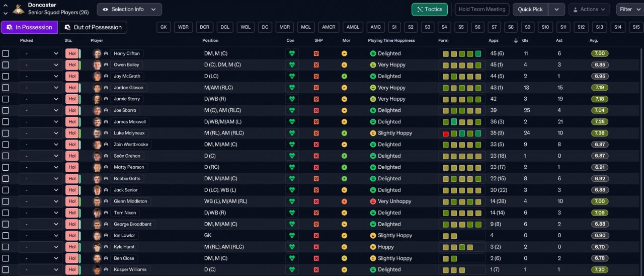
Task: Click Jay McGrath's morale icon
Action: point(344,76)
